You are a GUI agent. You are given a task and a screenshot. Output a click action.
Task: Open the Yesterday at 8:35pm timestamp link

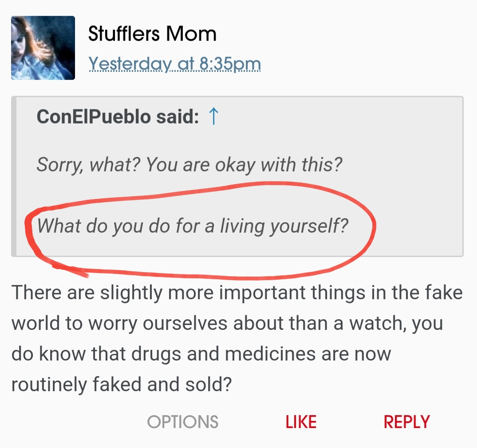(x=174, y=64)
